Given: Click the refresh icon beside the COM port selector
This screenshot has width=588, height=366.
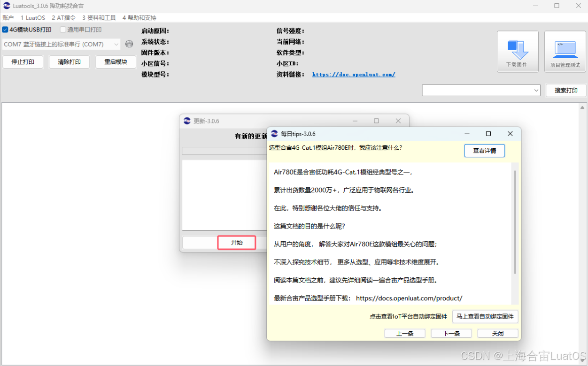Looking at the screenshot, I should pos(129,44).
